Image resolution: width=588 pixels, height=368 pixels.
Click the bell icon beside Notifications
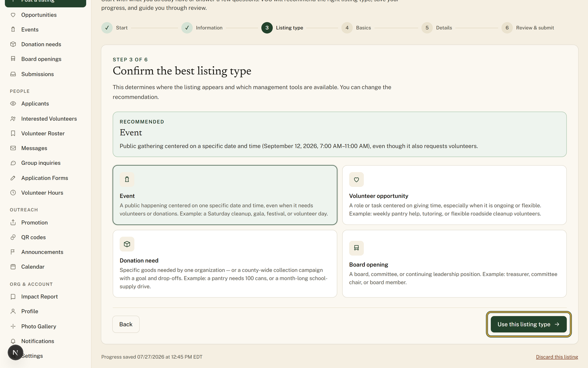(x=13, y=341)
